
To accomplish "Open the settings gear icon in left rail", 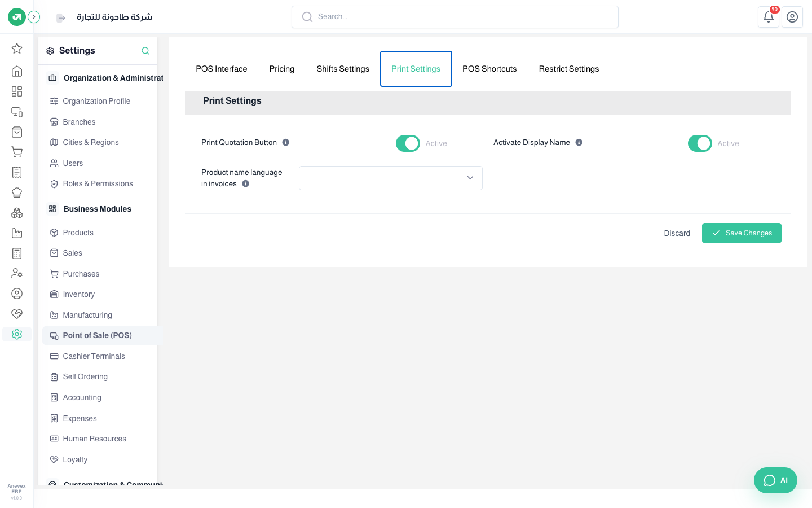I will [x=17, y=334].
